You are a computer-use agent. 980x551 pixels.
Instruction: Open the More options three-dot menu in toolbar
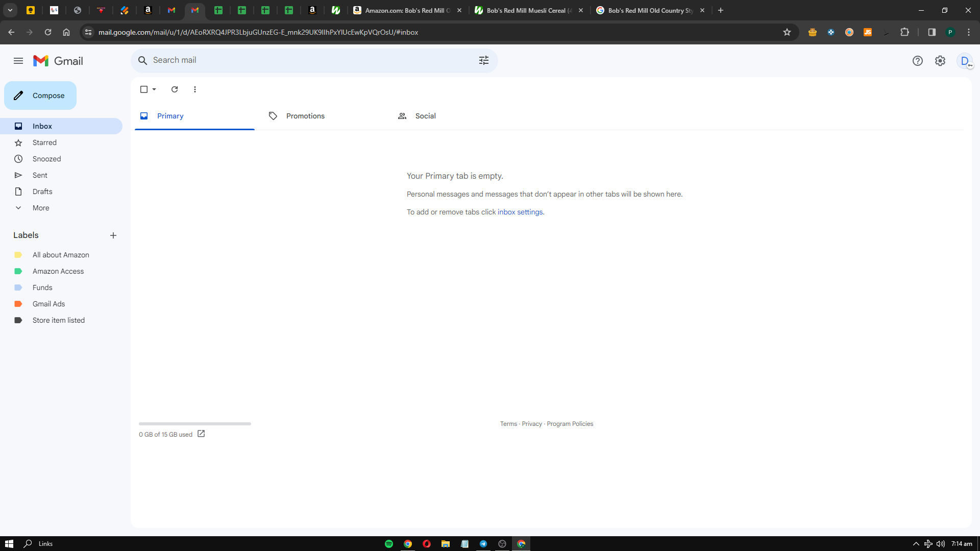pos(195,89)
